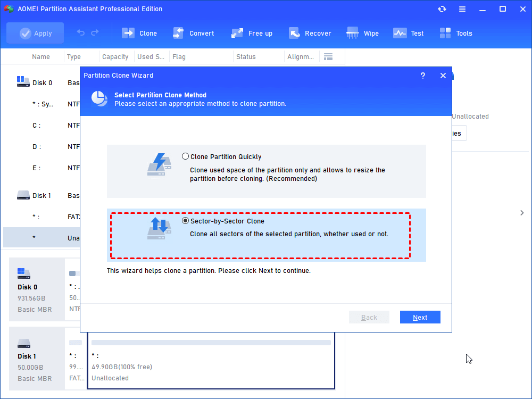Click the Wipe shredder icon
The image size is (532, 399).
pyautogui.click(x=353, y=33)
